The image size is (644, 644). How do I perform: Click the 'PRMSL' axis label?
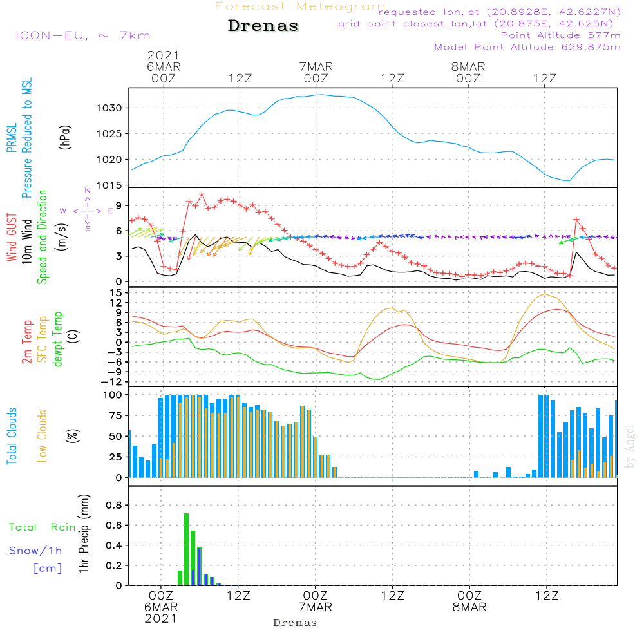12,138
